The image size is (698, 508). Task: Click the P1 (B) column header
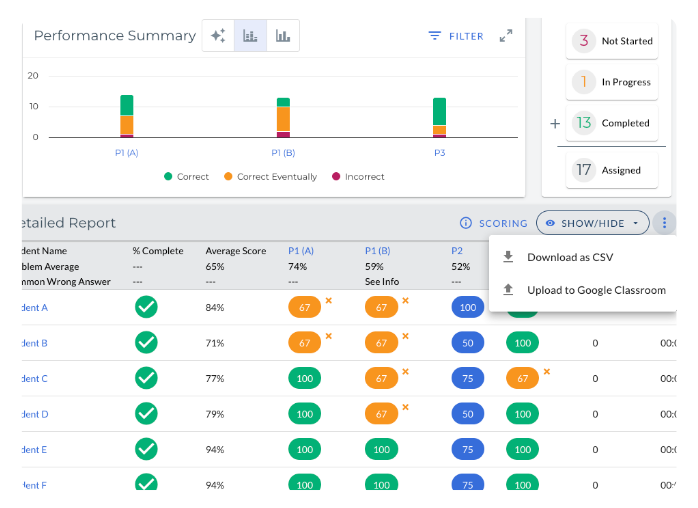pos(377,251)
